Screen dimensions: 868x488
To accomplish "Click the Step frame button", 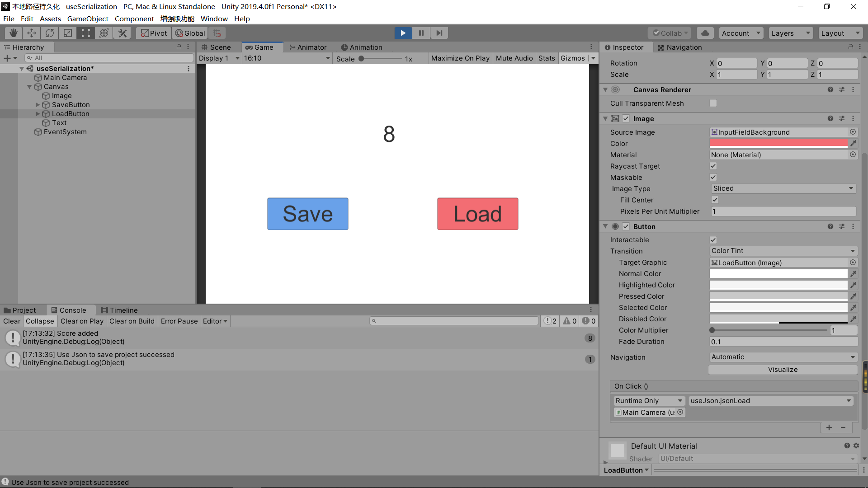I will (439, 33).
